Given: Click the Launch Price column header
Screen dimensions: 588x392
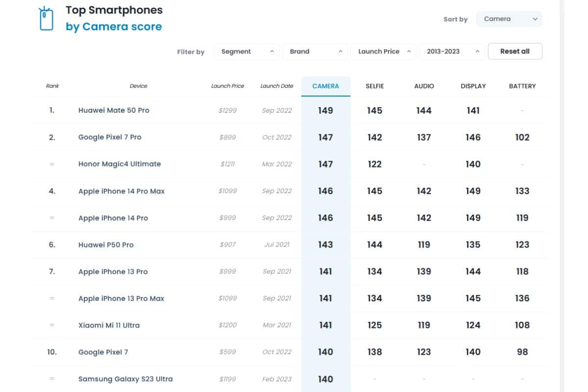Looking at the screenshot, I should point(228,86).
